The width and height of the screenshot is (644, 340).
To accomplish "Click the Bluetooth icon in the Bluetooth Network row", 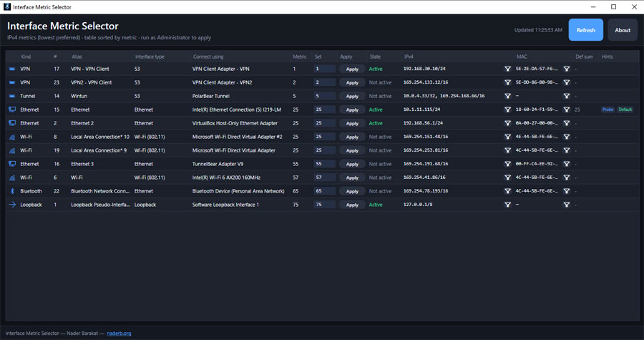I will [x=12, y=191].
